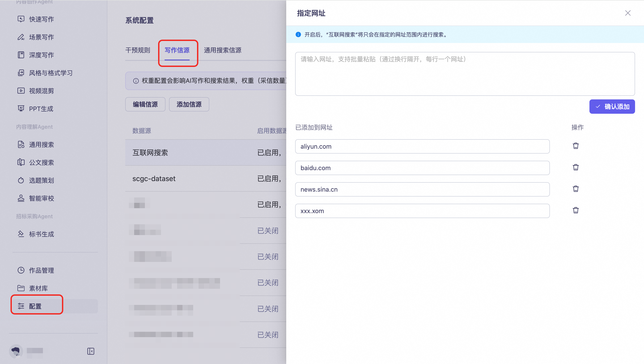Click the 编辑信源 button
Image resolution: width=644 pixels, height=364 pixels.
(145, 104)
